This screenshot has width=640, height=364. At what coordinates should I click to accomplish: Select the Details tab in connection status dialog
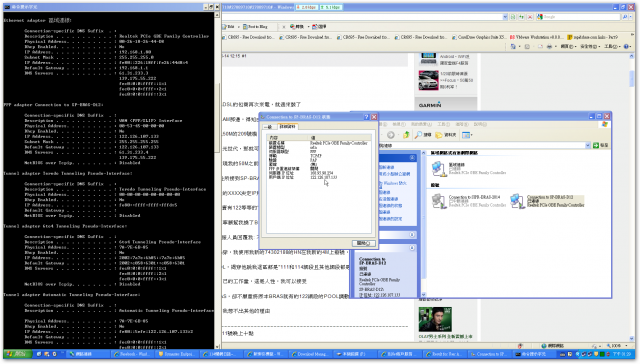point(287,127)
